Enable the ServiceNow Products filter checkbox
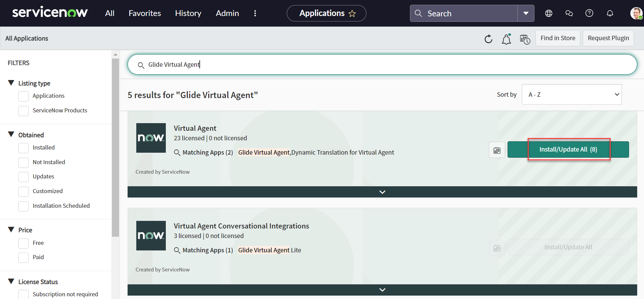 [23, 111]
